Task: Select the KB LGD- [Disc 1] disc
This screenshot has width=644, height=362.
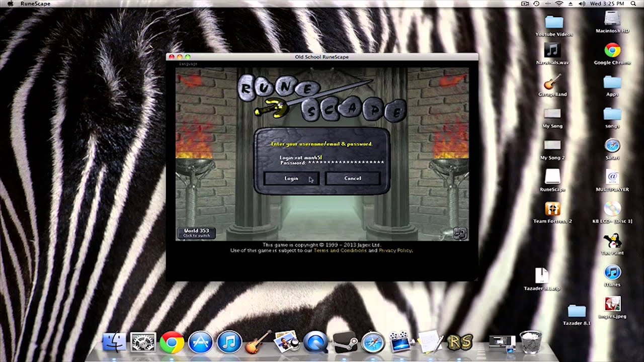Action: click(x=612, y=213)
